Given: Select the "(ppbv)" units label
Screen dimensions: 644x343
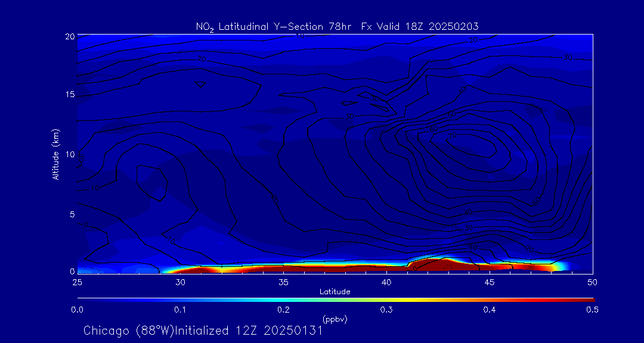Looking at the screenshot, I should click(x=335, y=319).
